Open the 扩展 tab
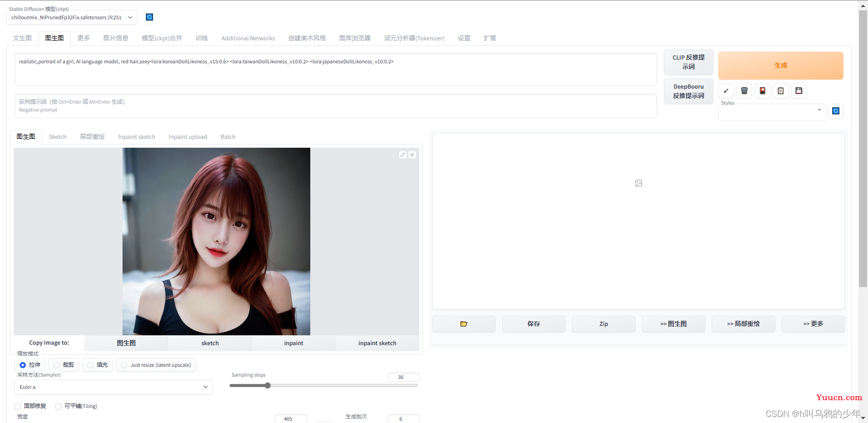 (x=490, y=38)
